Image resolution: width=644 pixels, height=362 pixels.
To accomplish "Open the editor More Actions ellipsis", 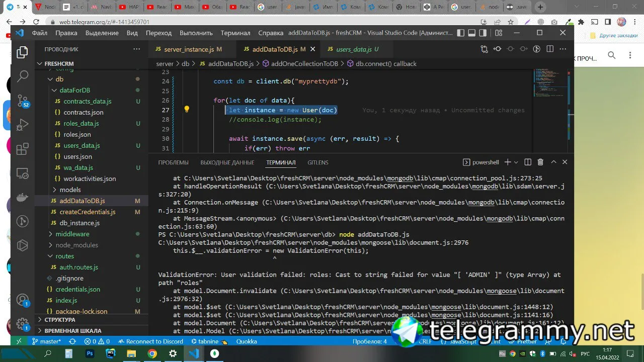I will pos(563,49).
